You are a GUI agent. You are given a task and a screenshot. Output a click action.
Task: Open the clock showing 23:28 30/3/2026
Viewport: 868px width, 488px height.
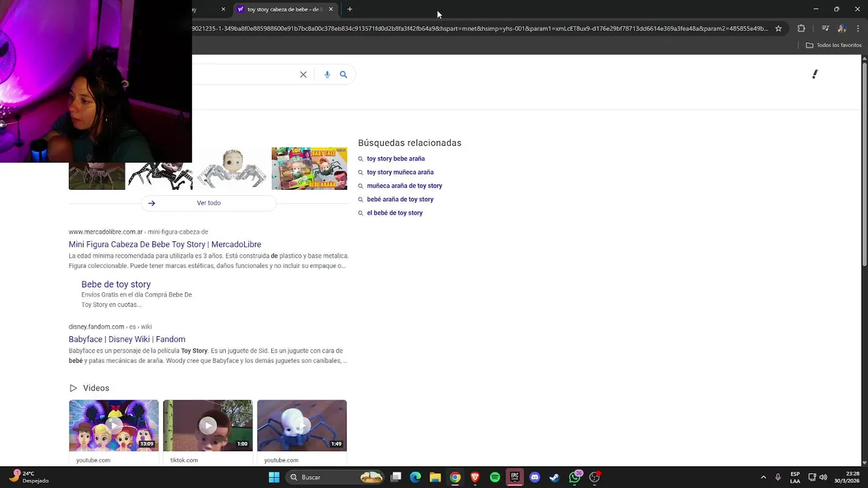click(847, 477)
